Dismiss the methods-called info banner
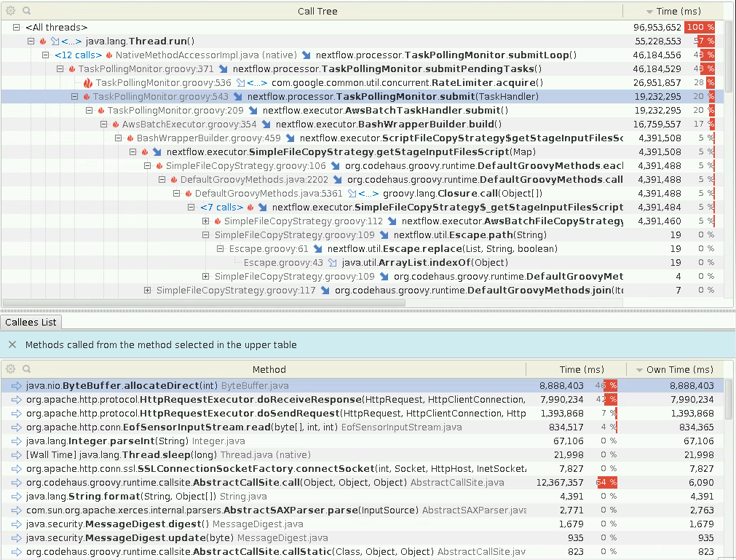The height and width of the screenshot is (560, 736). [x=11, y=344]
